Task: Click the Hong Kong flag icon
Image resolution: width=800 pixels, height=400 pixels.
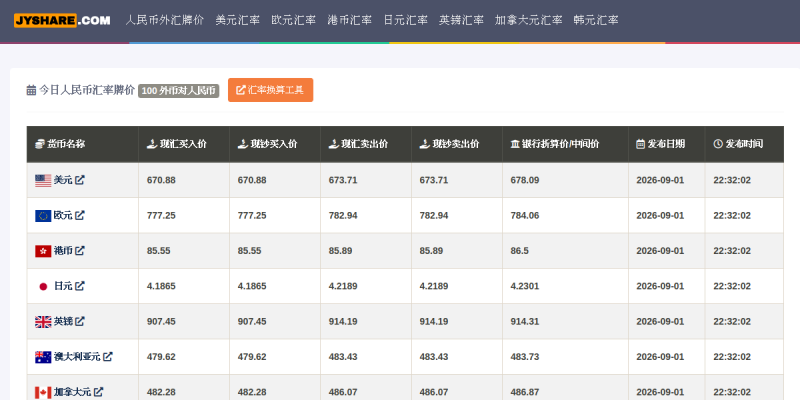Action: pos(43,251)
